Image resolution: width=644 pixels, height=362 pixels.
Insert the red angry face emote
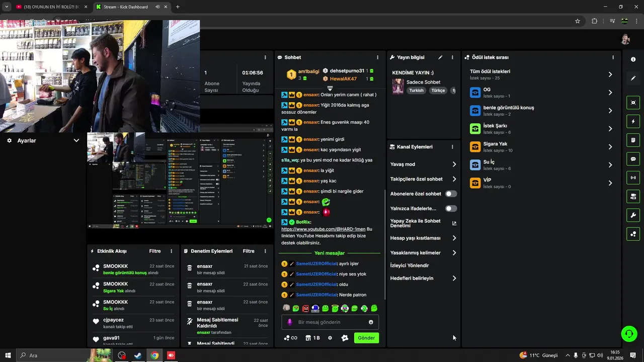(x=305, y=308)
